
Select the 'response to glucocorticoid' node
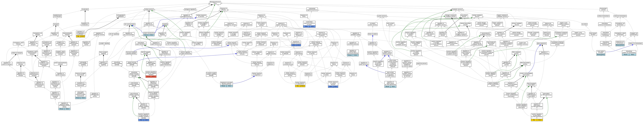click(346, 64)
